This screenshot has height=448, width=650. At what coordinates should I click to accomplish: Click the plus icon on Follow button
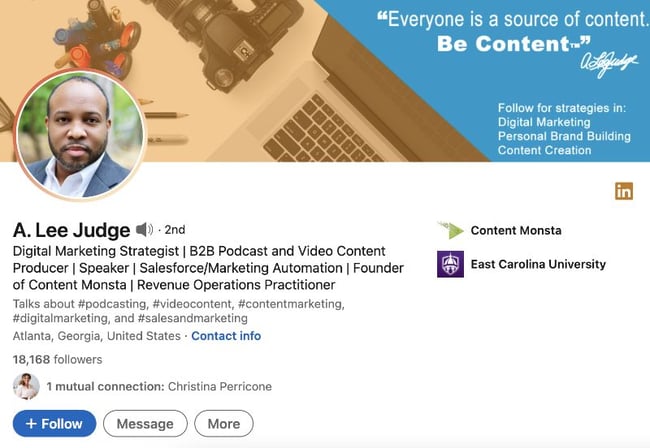pos(31,424)
